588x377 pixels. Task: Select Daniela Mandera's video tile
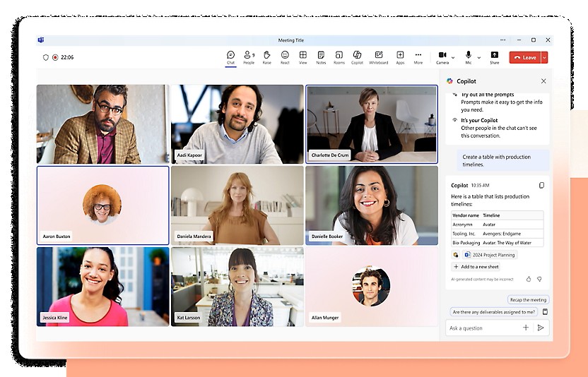click(237, 205)
